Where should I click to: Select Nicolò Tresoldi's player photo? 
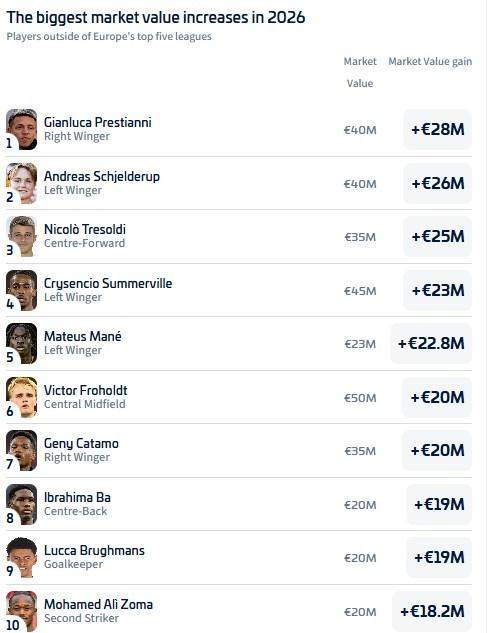click(x=22, y=237)
